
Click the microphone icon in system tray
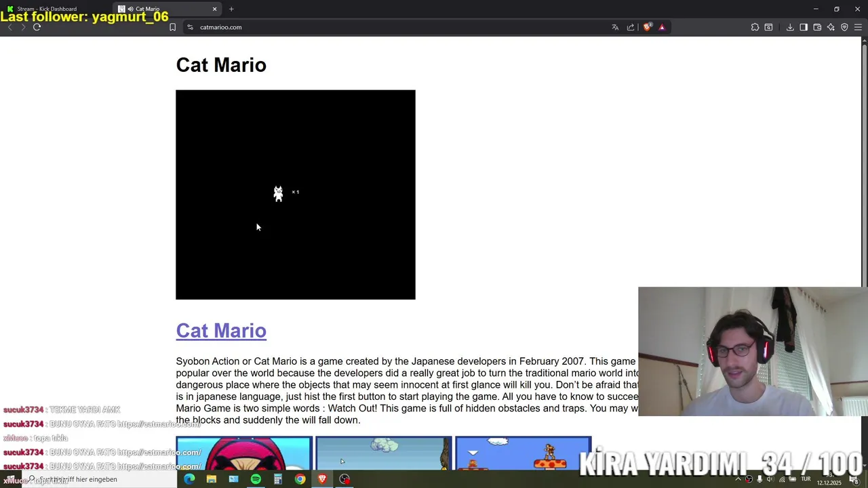point(759,479)
